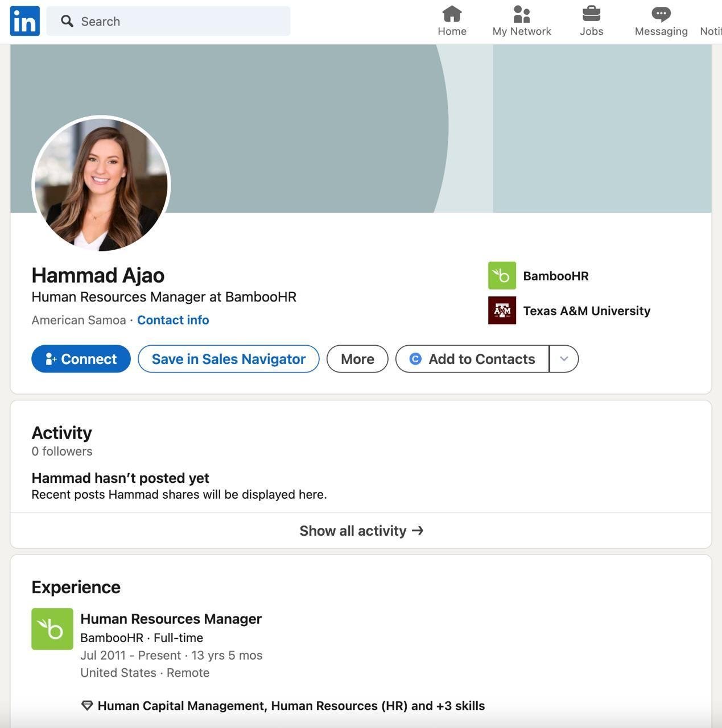722x728 pixels.
Task: Open Hammad Ajao's profile photo
Action: 101,184
